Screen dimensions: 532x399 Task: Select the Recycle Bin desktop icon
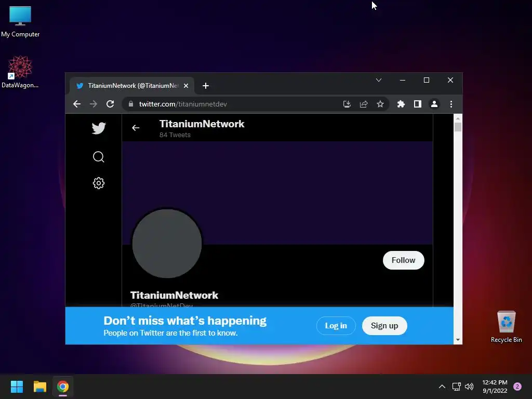(x=506, y=327)
